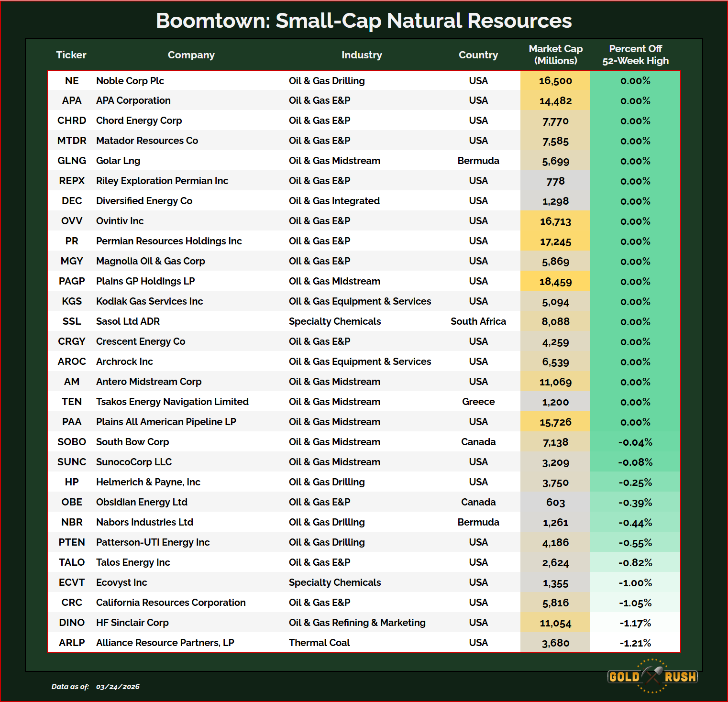
Task: Click the Company column header
Action: [x=191, y=55]
